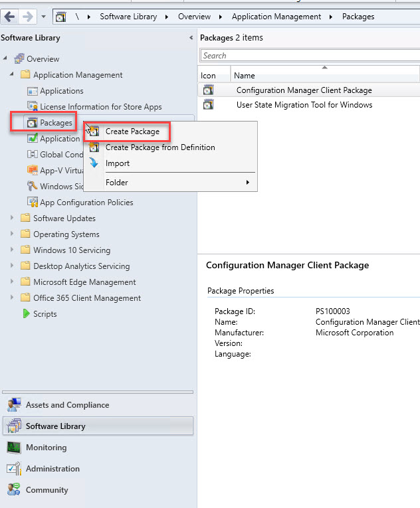Click the License Information for Store Apps icon
420x508 pixels.
33,106
